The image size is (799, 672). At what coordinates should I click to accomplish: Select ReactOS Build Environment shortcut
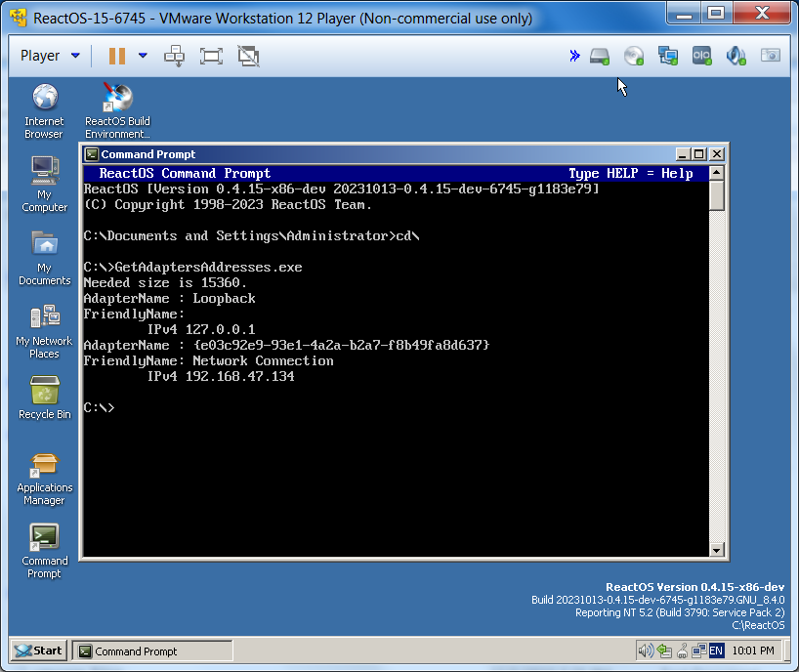click(118, 111)
